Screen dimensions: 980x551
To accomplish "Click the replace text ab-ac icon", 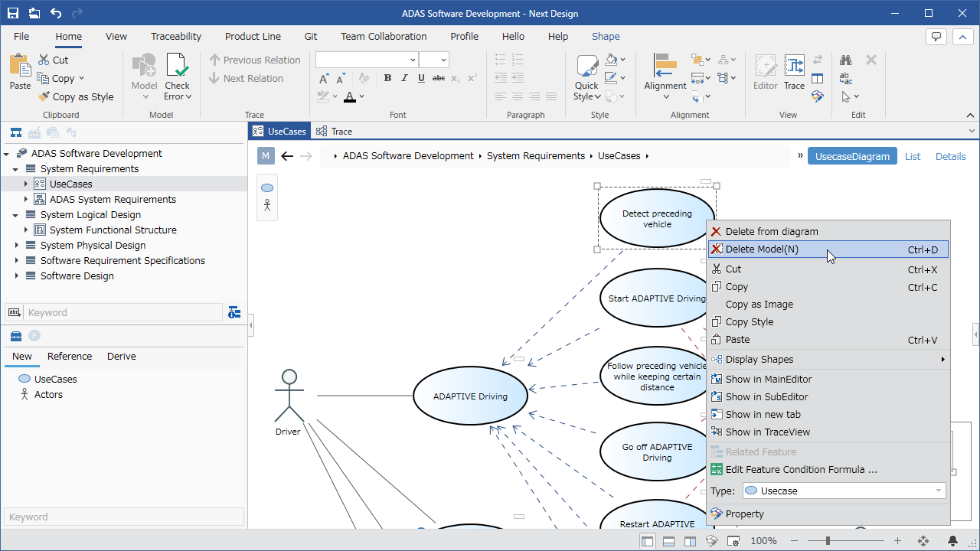I will coord(846,78).
